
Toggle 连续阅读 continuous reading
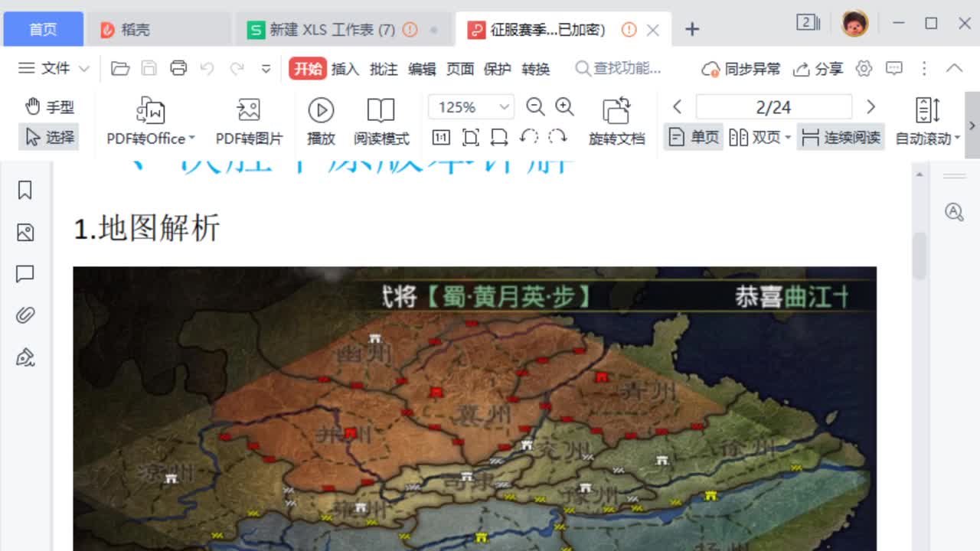[841, 137]
